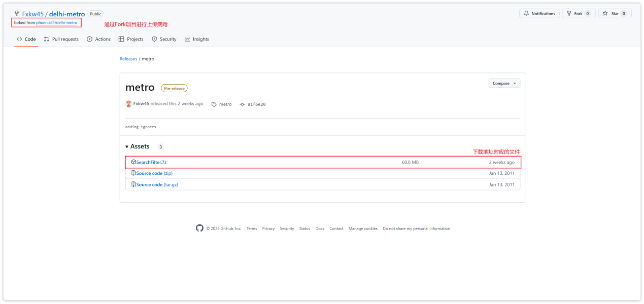Screen dimensions: 644x304
Task: Open the Actions tab
Action: 99,39
